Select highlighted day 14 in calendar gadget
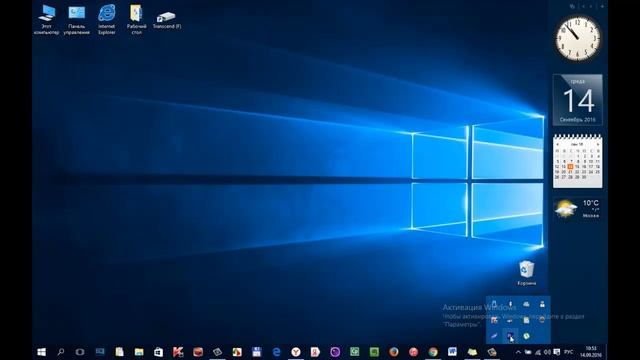Image resolution: width=640 pixels, height=360 pixels. pos(570,167)
